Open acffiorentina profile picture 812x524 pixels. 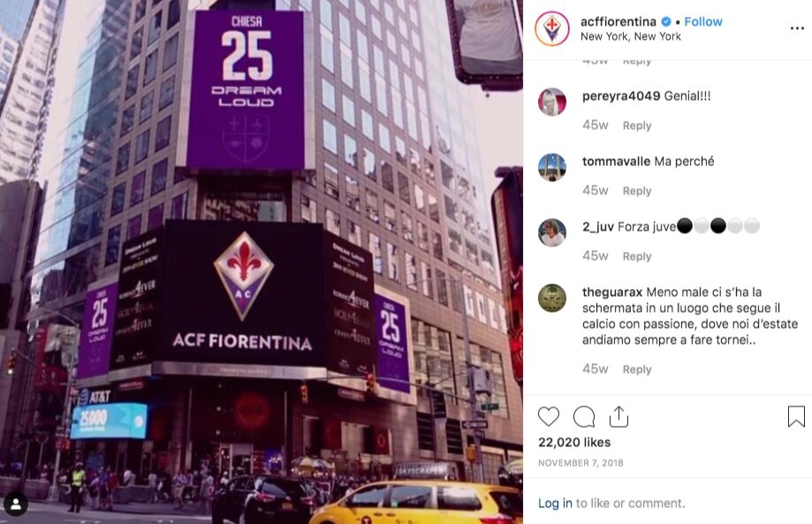click(552, 28)
